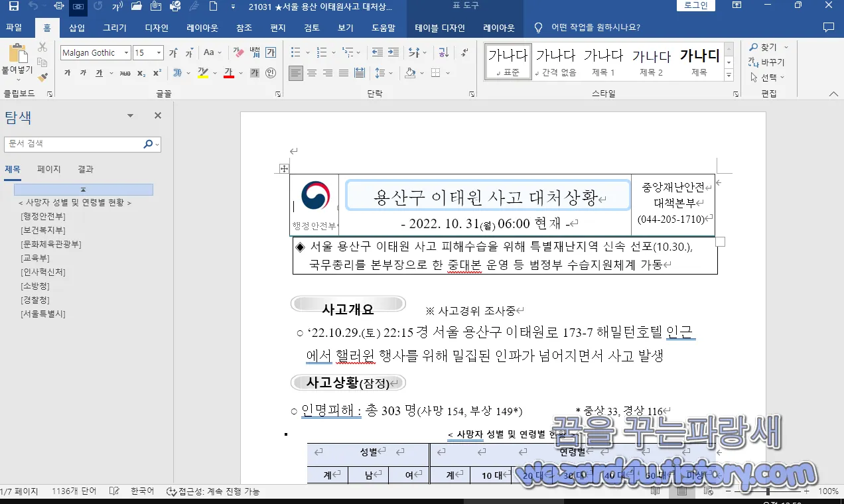
Task: Open the folder icon in quick access toolbar
Action: [137, 7]
